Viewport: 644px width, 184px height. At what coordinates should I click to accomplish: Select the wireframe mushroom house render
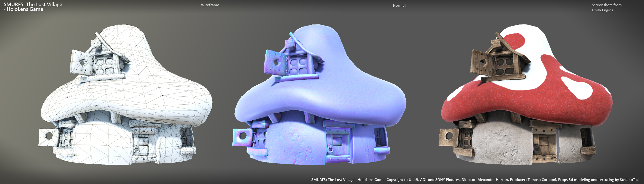pos(125,95)
